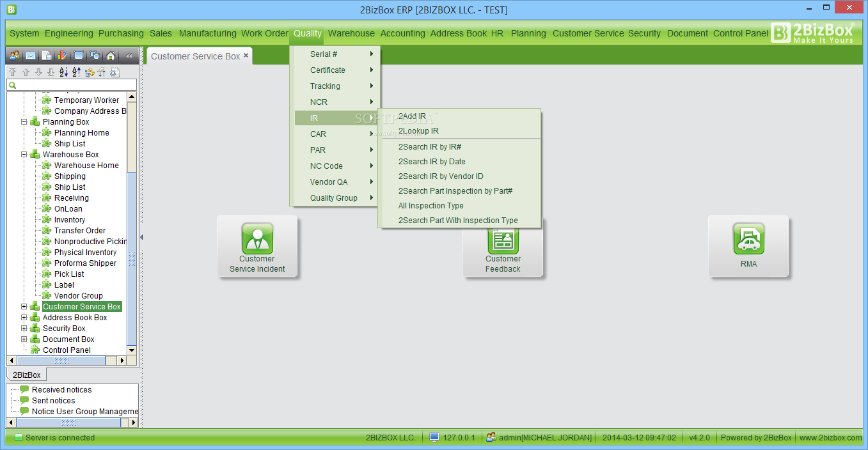Click the two-people users icon in sidebar toolbar
This screenshot has width=868, height=450.
(14, 56)
